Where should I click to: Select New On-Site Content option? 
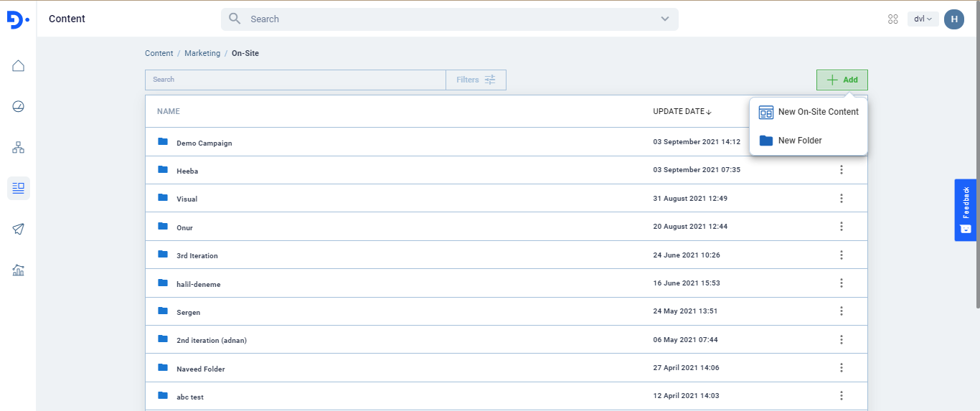tap(809, 112)
